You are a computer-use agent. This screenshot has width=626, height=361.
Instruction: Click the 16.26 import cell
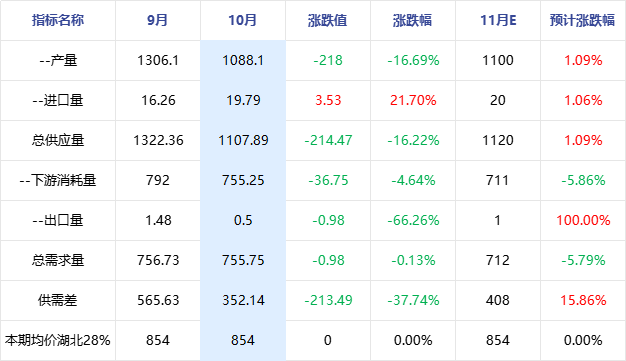(158, 100)
